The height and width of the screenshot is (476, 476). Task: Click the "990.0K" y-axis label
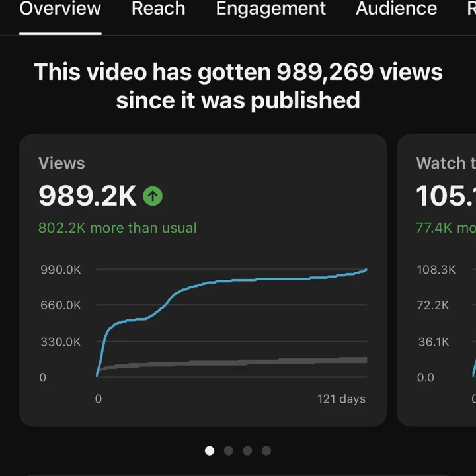pos(61,270)
